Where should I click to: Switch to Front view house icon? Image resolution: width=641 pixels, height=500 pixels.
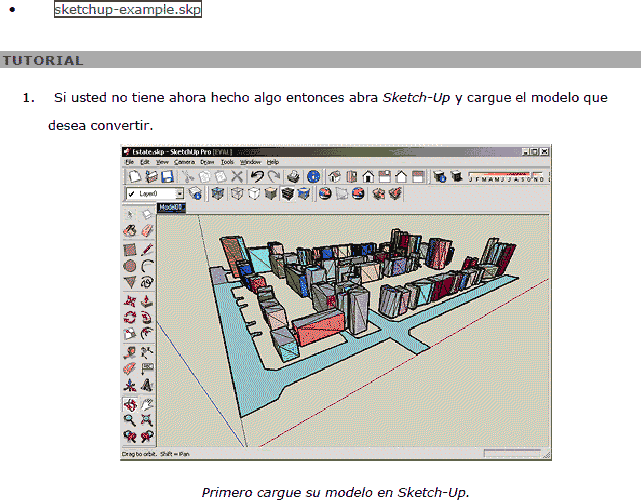tap(368, 177)
